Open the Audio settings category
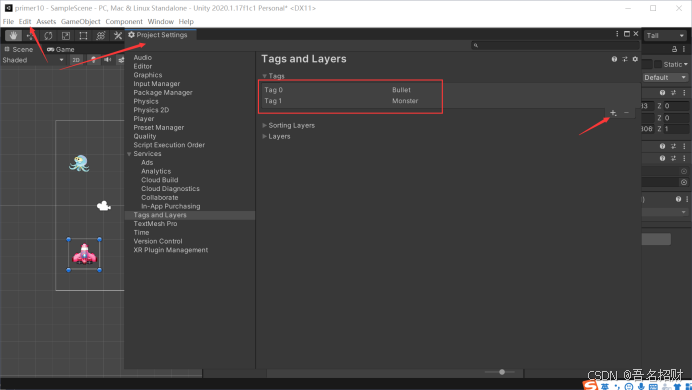Viewport: 692px width, 390px height. pos(143,57)
